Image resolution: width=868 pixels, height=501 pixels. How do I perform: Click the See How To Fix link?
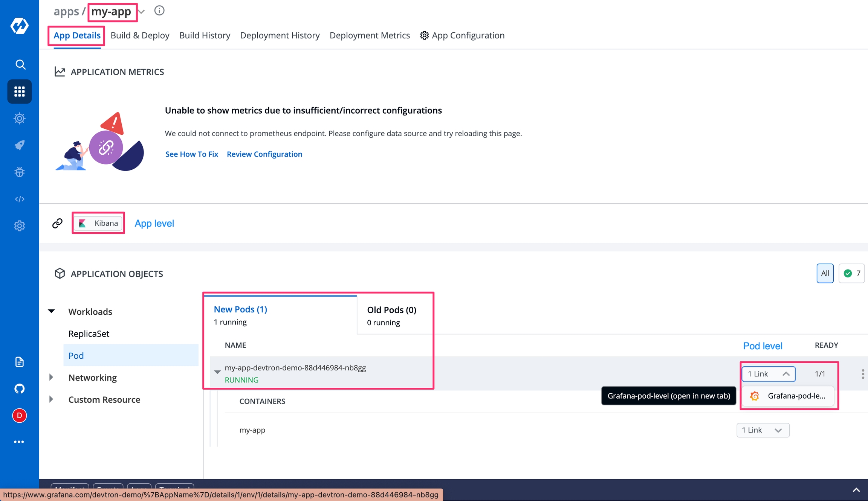[x=191, y=154]
